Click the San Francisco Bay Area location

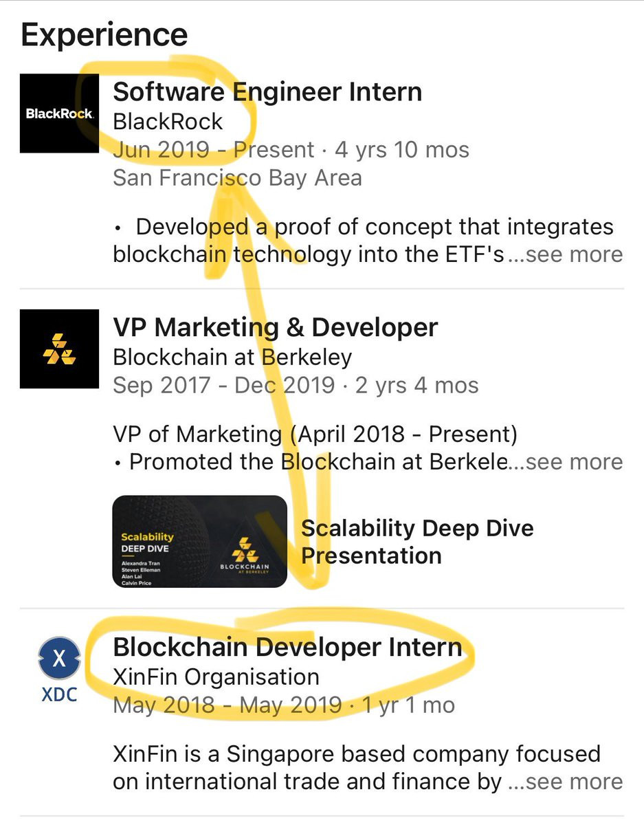pyautogui.click(x=237, y=178)
